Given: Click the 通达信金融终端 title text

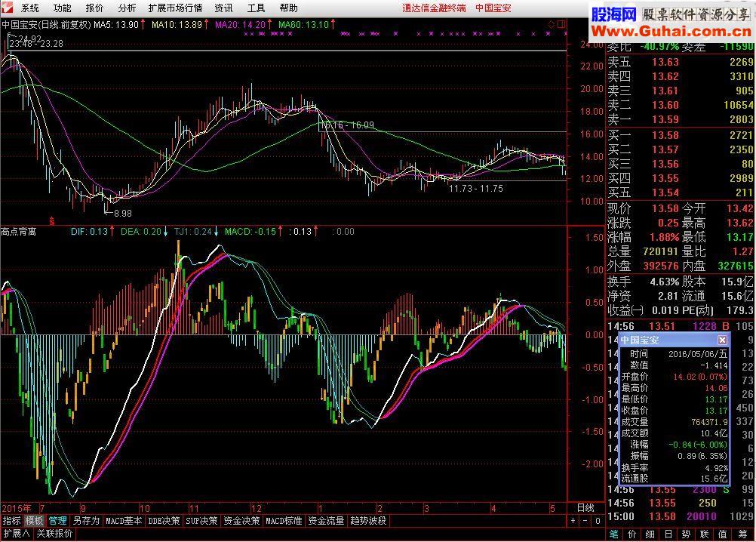Looking at the screenshot, I should tap(434, 8).
